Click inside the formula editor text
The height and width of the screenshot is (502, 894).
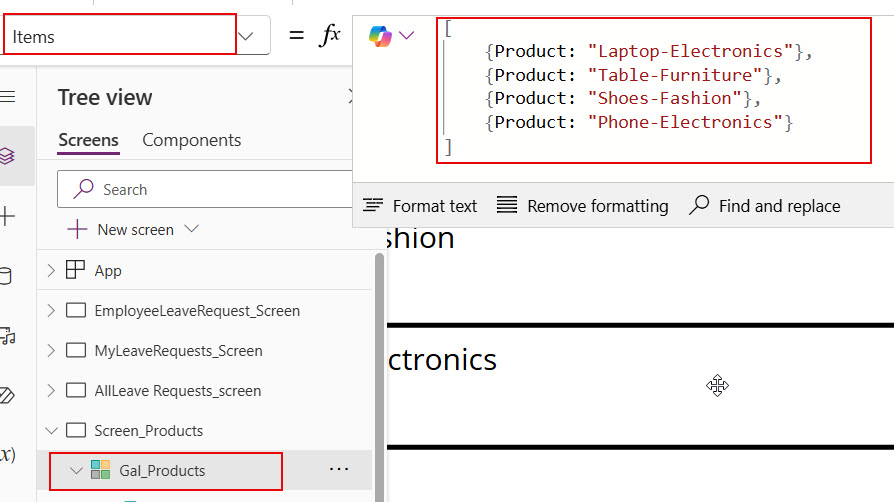pyautogui.click(x=653, y=90)
